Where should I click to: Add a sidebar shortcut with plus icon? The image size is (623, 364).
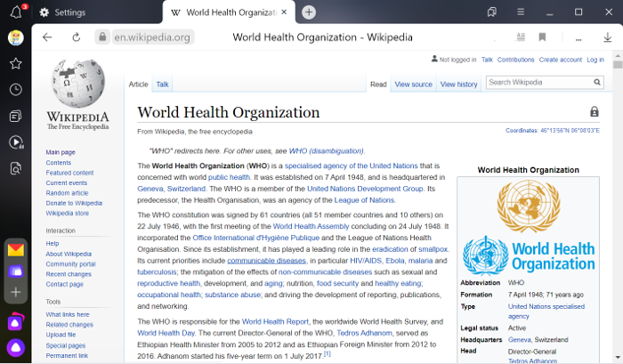click(x=16, y=293)
